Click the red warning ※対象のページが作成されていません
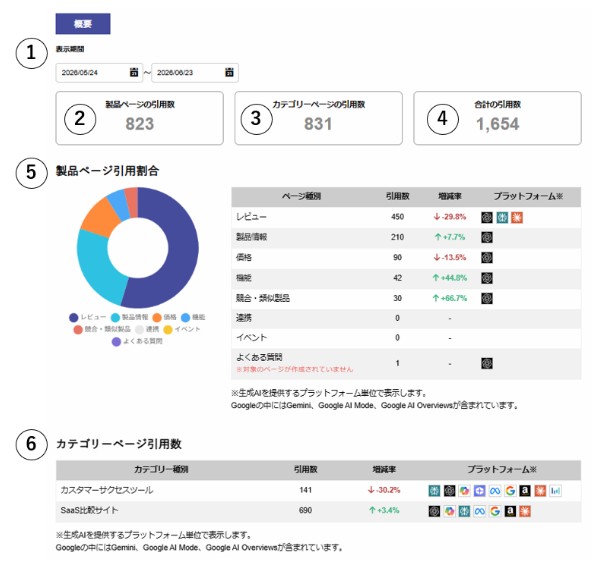Screen dimensions: 601x565 click(x=294, y=370)
